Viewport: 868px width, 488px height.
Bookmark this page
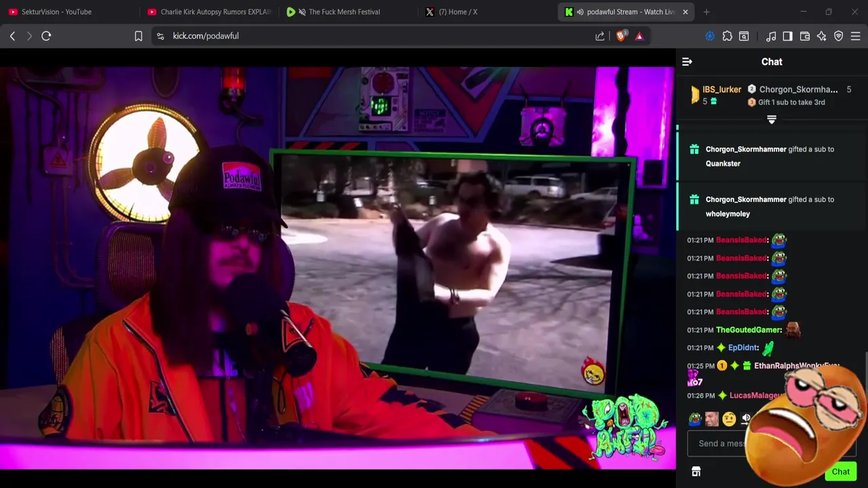click(138, 36)
